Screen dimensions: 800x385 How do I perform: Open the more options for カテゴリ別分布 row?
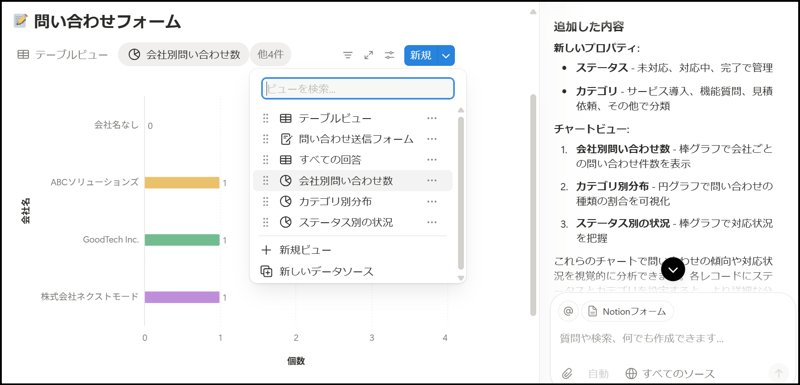432,201
